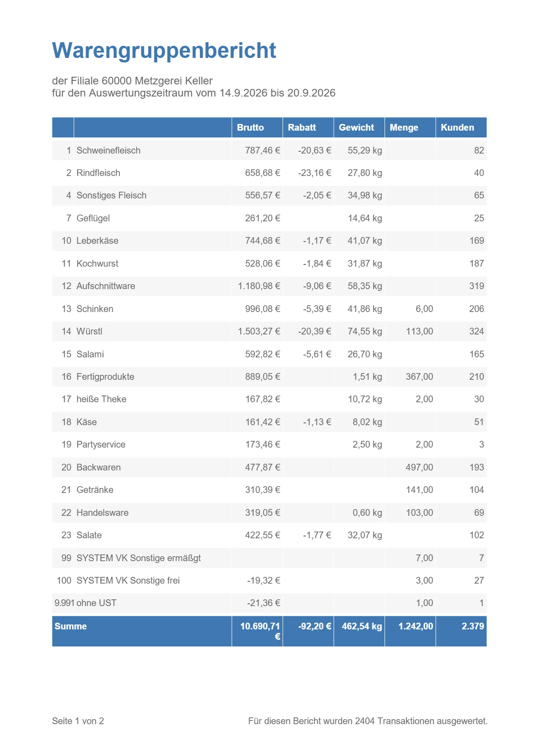Click the Würstl row label
The height and width of the screenshot is (756, 535).
point(89,331)
